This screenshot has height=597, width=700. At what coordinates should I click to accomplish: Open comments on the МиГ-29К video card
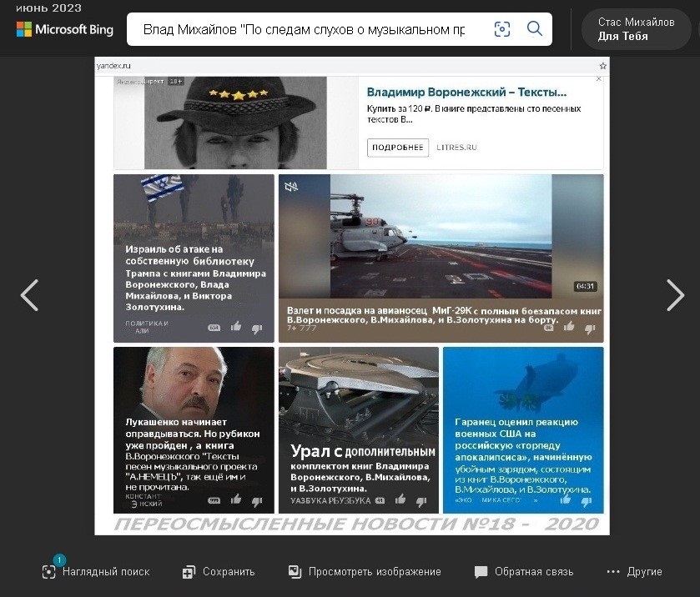click(549, 328)
